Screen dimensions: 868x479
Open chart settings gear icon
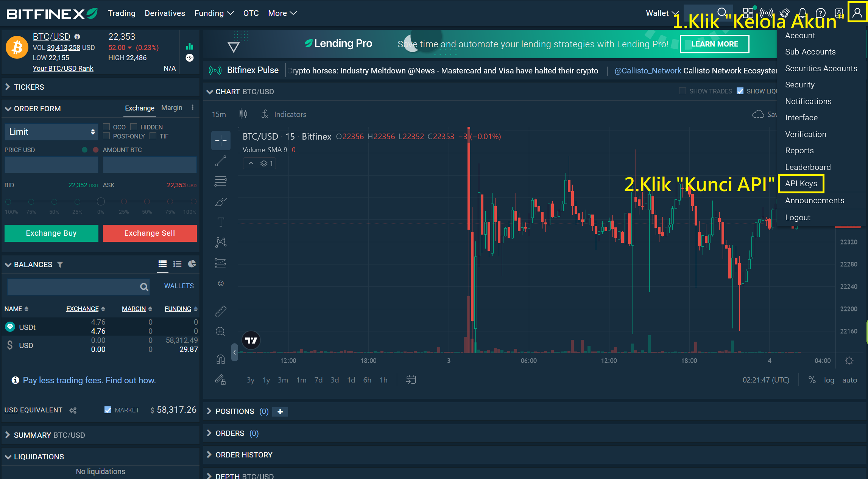[x=849, y=361]
